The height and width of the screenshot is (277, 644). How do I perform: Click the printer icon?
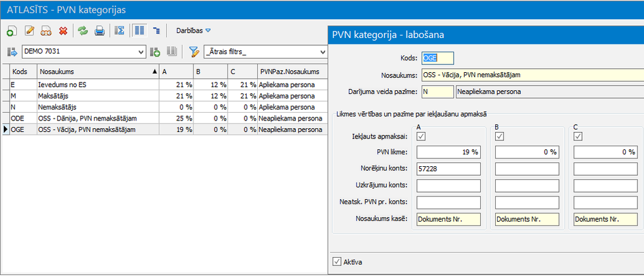point(99,30)
